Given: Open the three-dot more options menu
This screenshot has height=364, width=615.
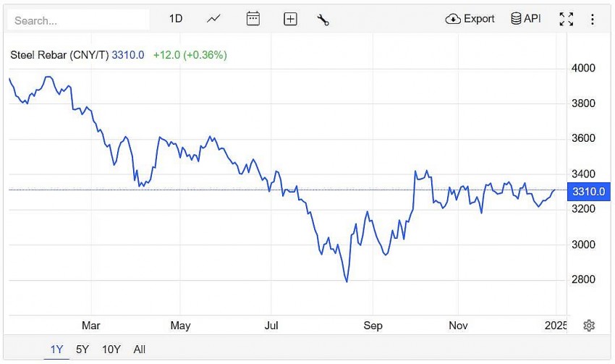Looking at the screenshot, I should [593, 20].
